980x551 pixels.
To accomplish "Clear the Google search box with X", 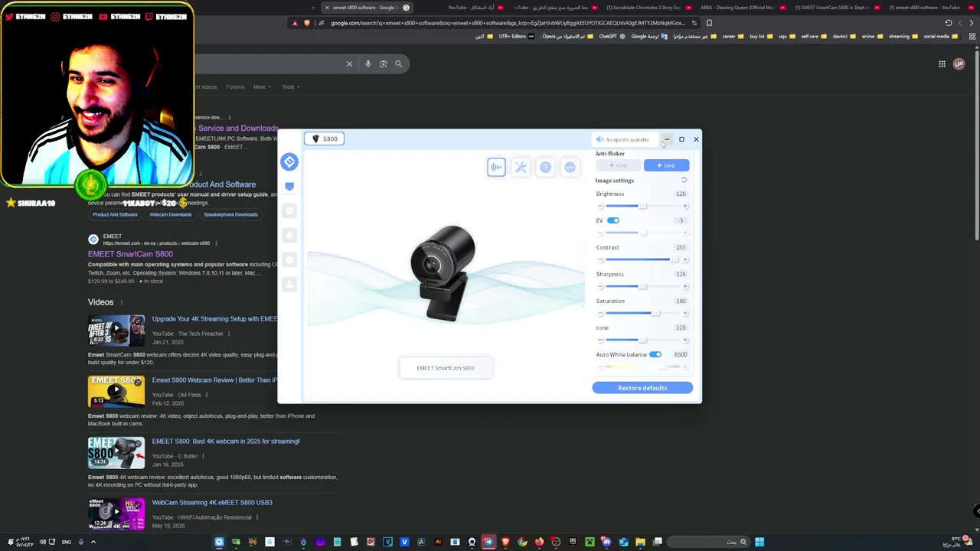I will pos(349,64).
